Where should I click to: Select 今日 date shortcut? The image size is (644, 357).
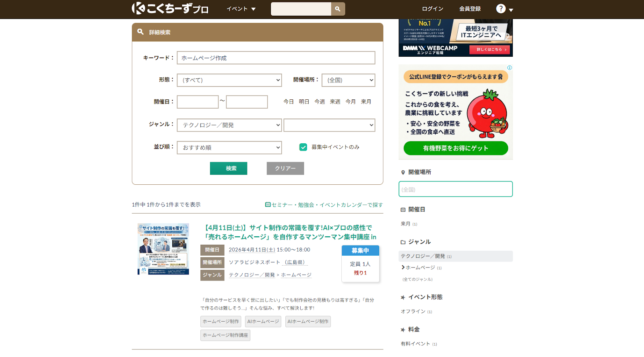click(x=289, y=102)
